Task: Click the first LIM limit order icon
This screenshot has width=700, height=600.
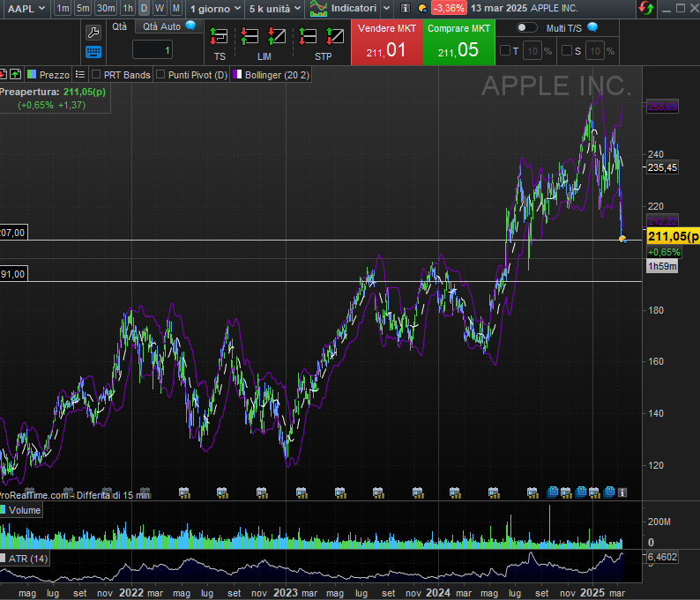Action: point(249,36)
